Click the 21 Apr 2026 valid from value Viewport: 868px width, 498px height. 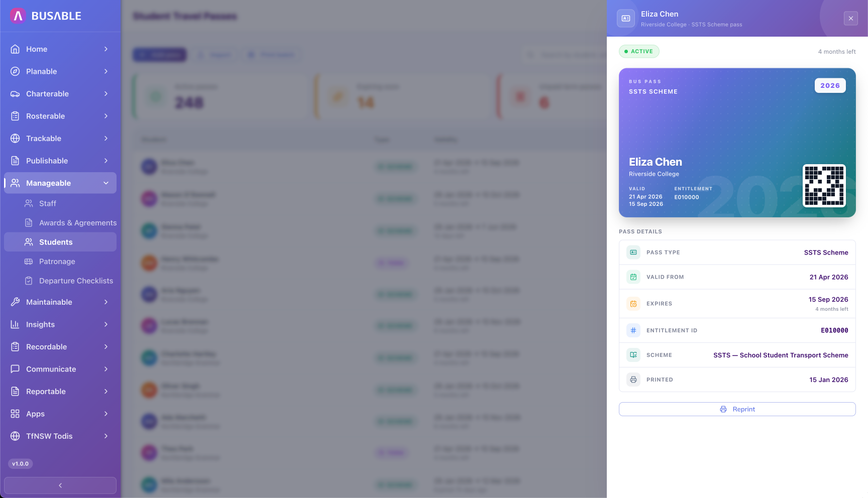point(829,277)
